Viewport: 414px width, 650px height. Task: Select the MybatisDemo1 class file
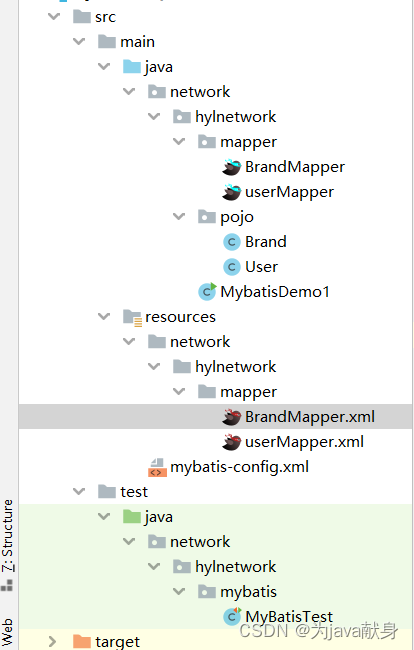[x=275, y=292]
